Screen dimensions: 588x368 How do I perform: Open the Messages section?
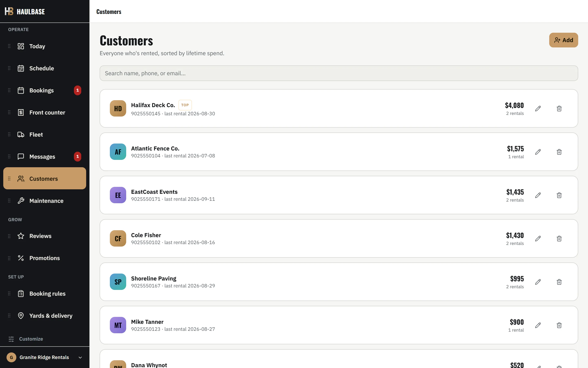45,156
